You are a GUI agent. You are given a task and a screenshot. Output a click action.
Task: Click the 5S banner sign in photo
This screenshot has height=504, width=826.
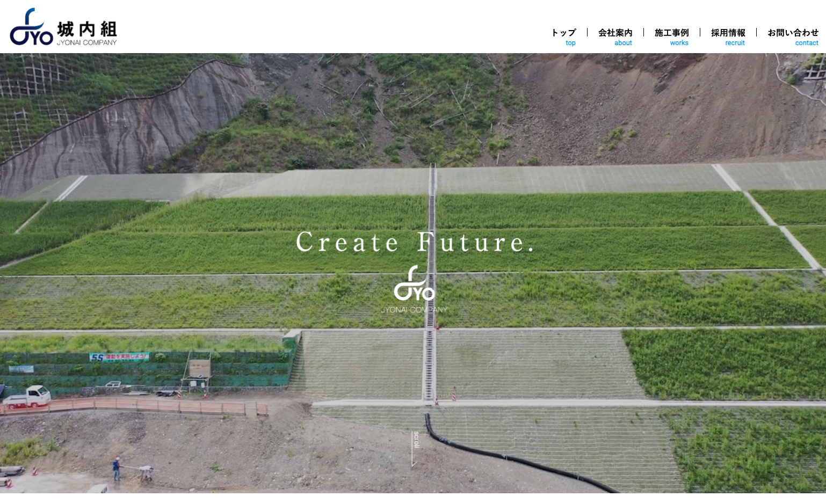pos(119,357)
